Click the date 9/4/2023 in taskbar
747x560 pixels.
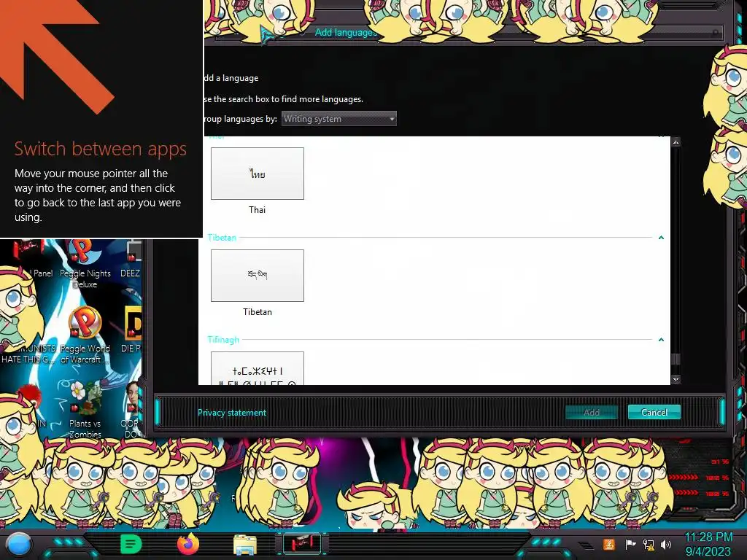708,551
